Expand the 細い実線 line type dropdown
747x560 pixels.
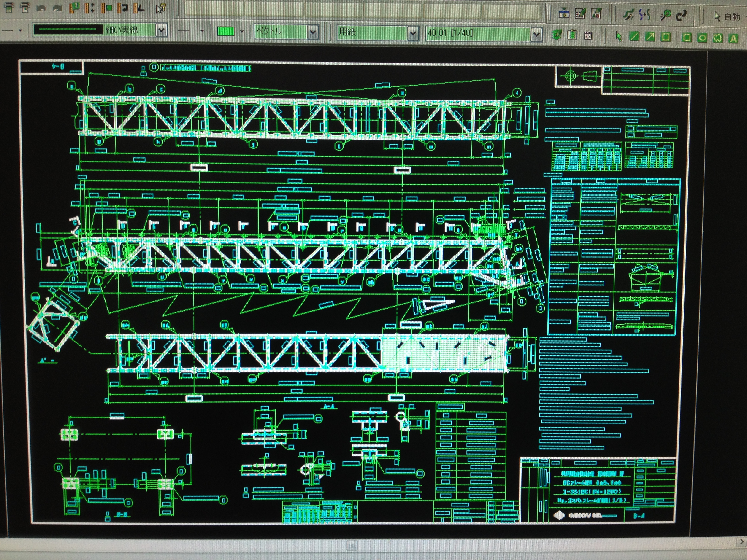point(161,30)
